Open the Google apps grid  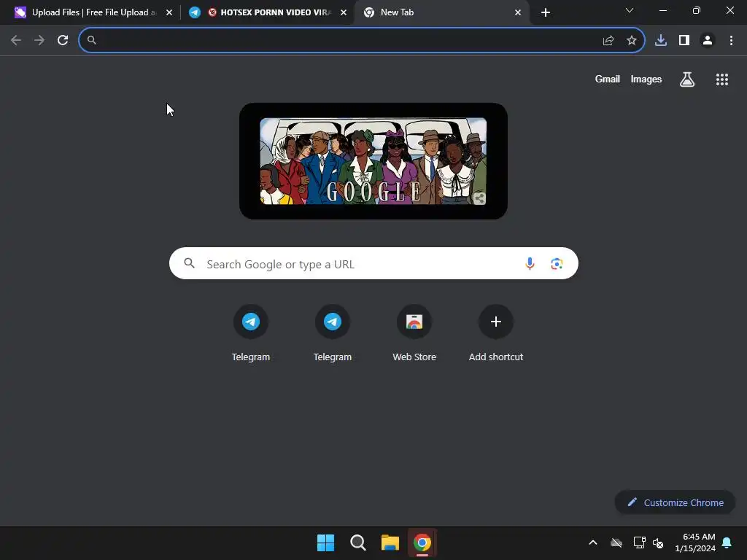point(722,79)
